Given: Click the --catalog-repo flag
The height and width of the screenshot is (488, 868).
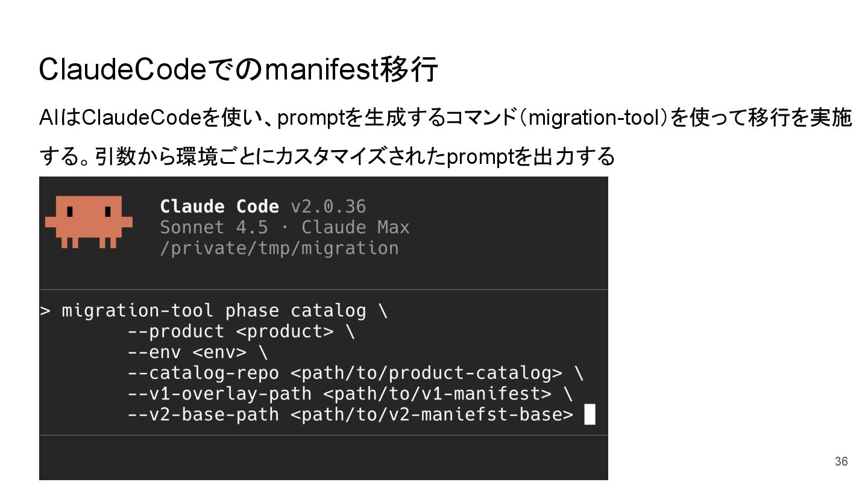Looking at the screenshot, I should click(203, 374).
